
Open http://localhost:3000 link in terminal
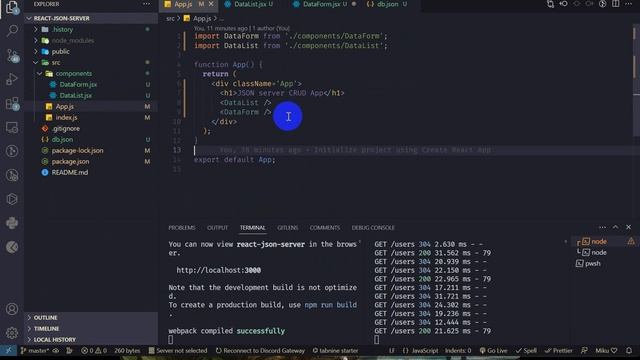(218, 270)
